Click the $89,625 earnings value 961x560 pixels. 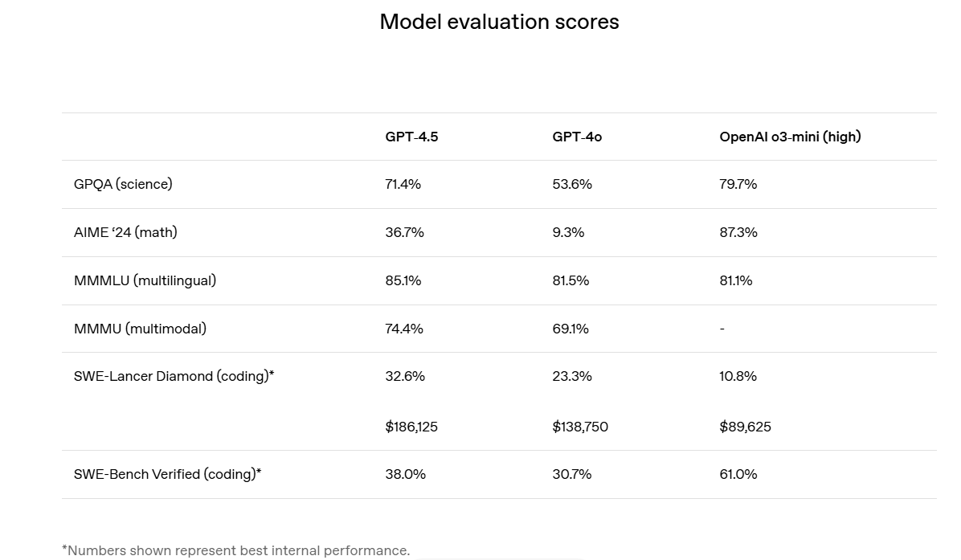[x=745, y=427]
